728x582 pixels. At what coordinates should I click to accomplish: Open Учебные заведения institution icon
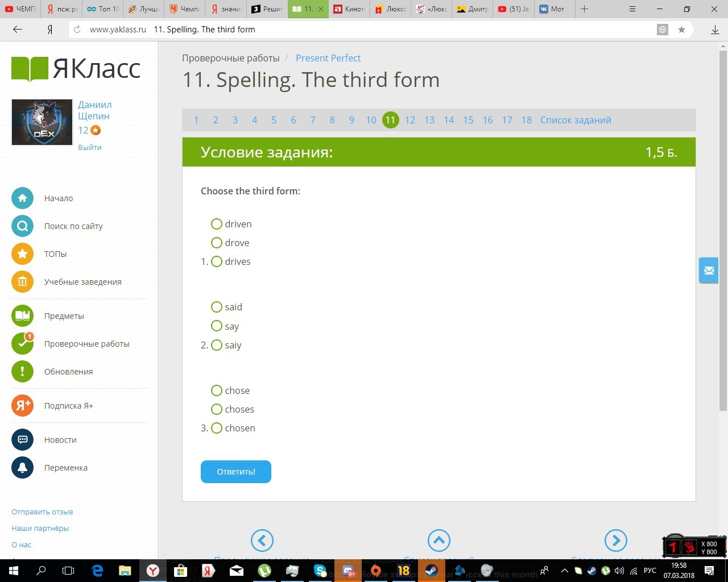[22, 282]
